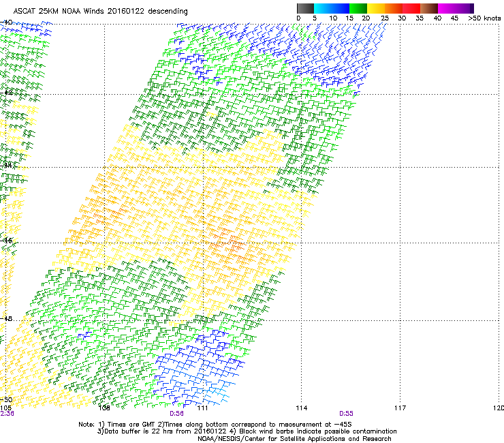504x443 pixels.
Task: Click the legend label 5
Action: click(x=315, y=18)
